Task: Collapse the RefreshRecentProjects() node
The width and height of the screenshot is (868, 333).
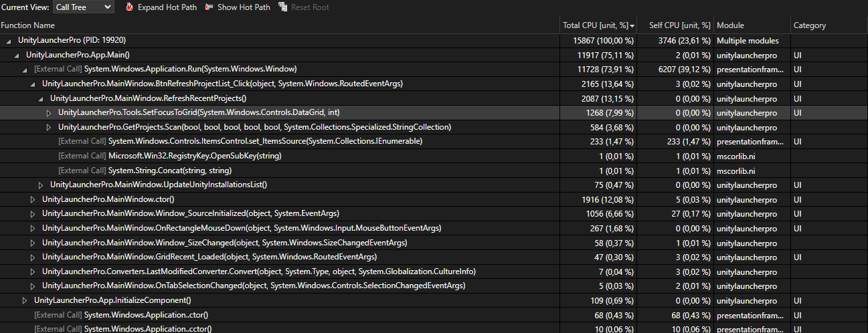Action: [41, 98]
